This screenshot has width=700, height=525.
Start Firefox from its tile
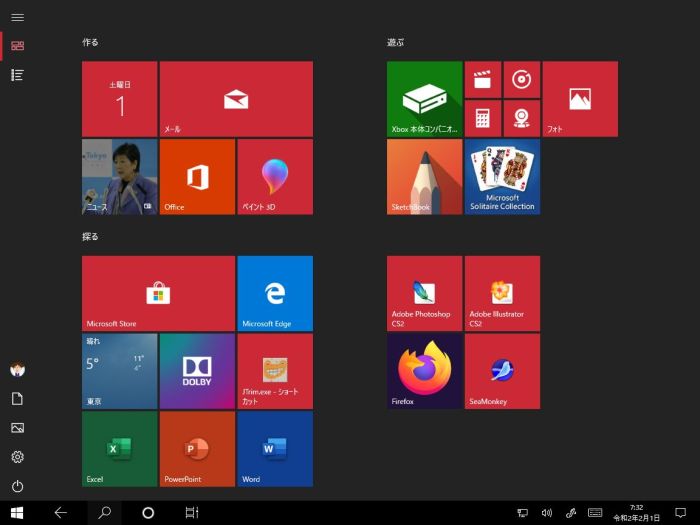(x=425, y=371)
